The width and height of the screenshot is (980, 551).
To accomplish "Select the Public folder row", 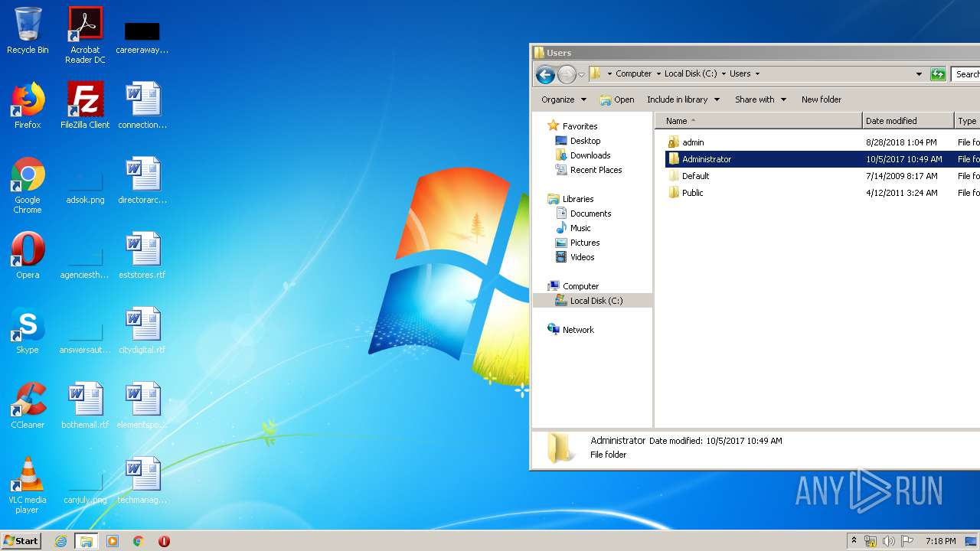I will 822,193.
